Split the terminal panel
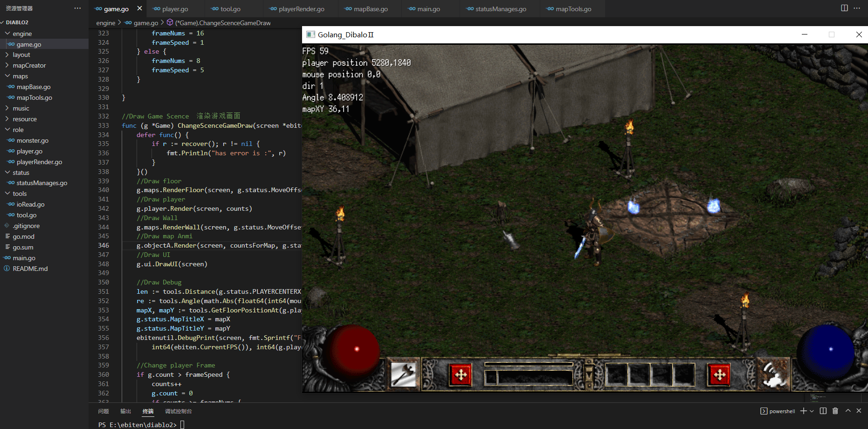Screen dimensions: 868x429 (823, 411)
